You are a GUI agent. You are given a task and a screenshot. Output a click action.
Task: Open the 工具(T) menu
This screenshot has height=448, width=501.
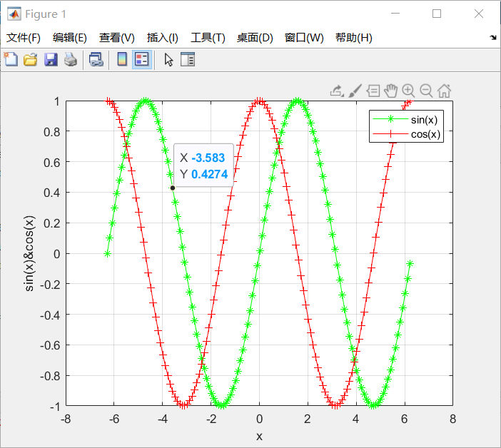pos(208,38)
